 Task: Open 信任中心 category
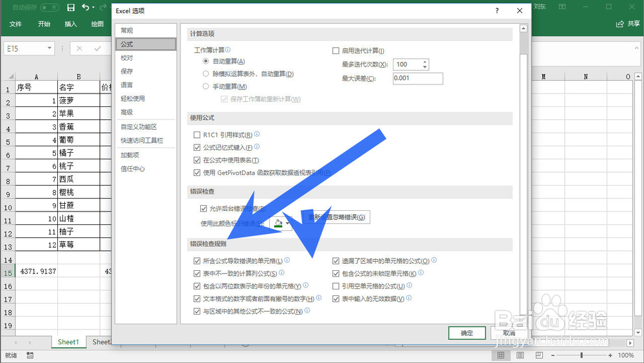146,168
